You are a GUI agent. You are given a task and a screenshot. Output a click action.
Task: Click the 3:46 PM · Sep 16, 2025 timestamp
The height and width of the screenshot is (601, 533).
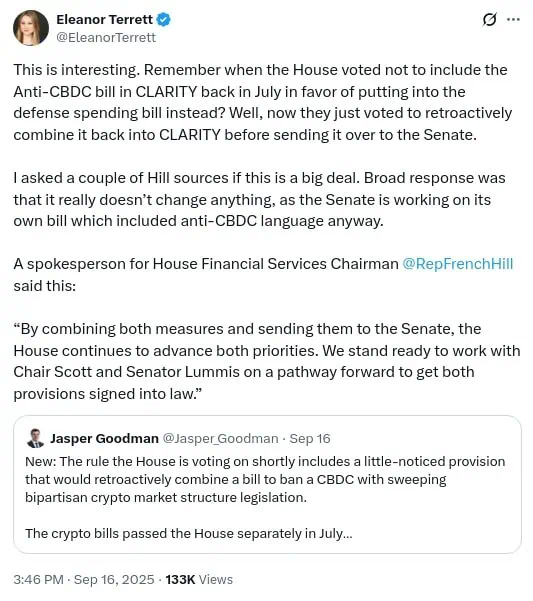[84, 580]
